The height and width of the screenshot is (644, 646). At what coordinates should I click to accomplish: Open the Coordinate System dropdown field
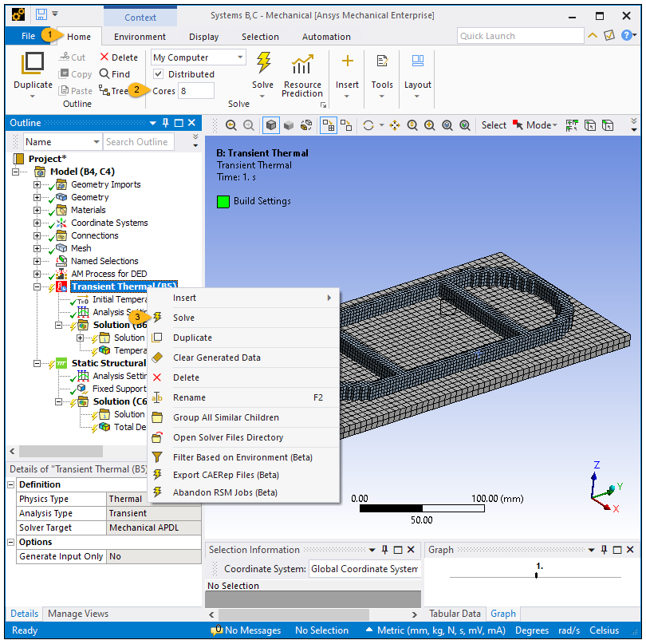click(x=364, y=569)
